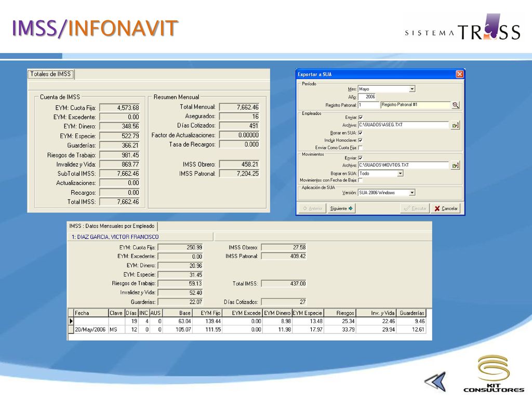Click the Clave column header
Image resolution: width=532 pixels, height=399 pixels.
coord(116,313)
